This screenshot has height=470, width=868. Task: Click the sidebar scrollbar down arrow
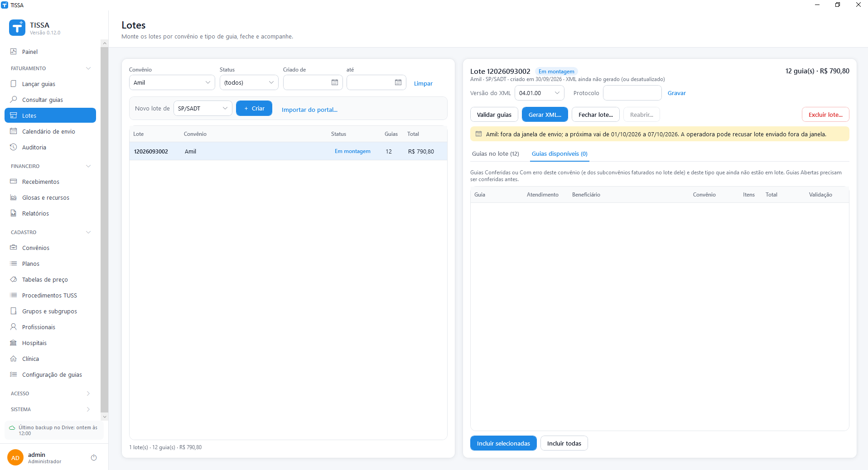tap(105, 417)
